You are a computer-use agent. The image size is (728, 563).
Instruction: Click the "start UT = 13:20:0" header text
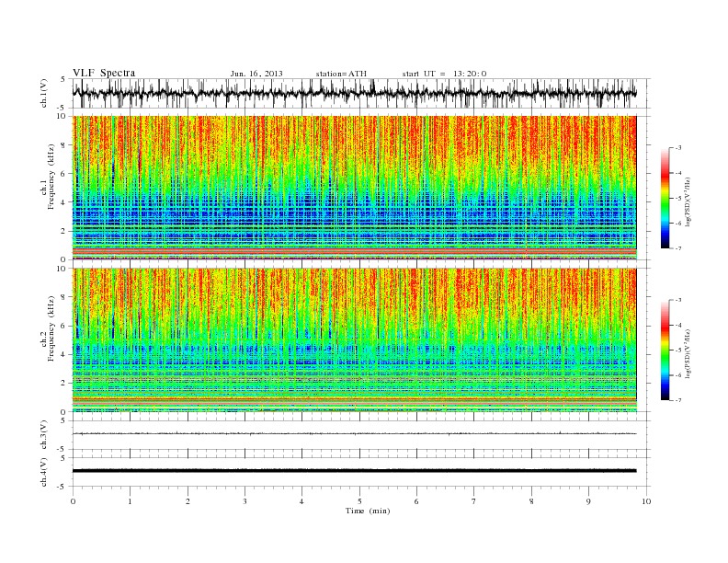(444, 74)
